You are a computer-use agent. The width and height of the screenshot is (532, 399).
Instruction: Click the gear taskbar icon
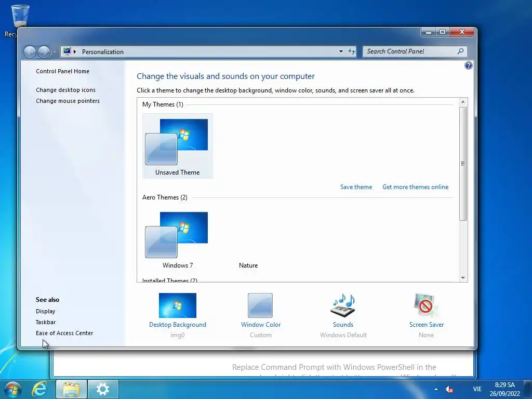click(x=103, y=389)
